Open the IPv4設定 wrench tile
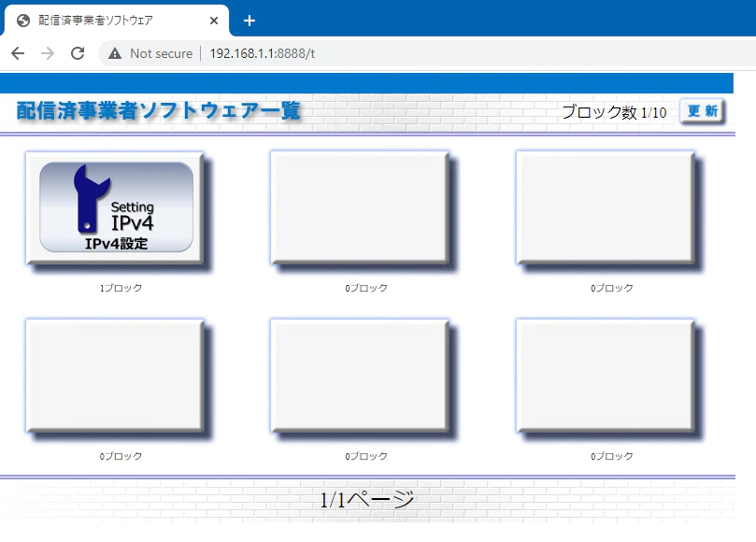This screenshot has height=542, width=756. [116, 207]
